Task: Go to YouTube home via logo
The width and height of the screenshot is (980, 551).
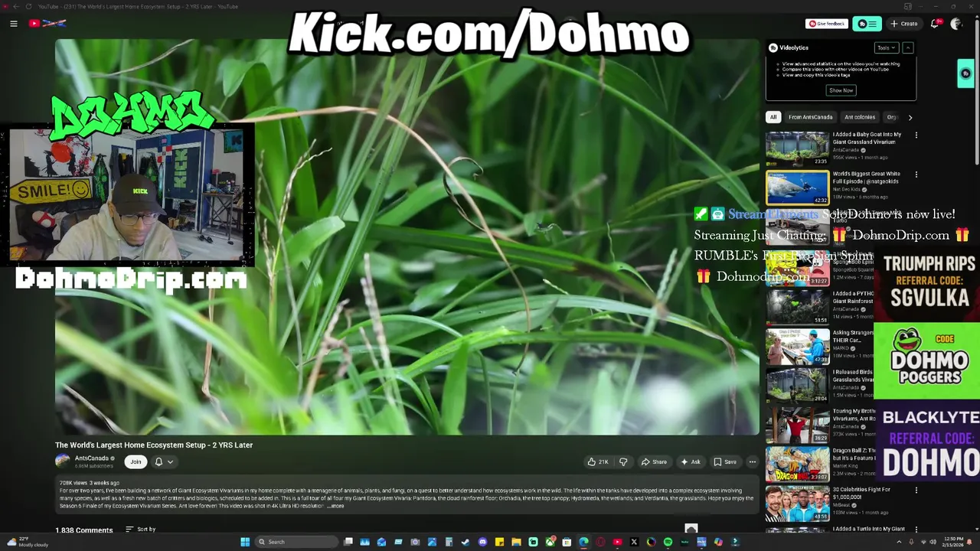Action: 47,24
